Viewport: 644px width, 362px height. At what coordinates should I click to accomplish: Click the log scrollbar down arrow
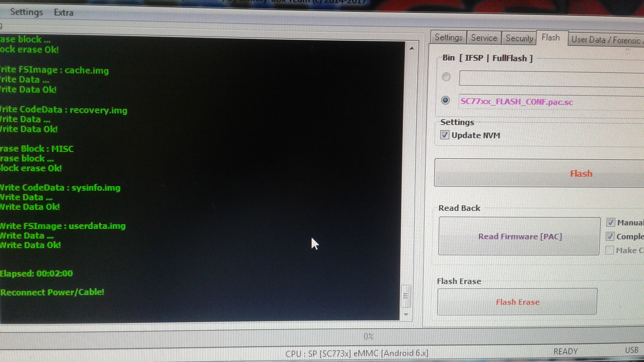[406, 314]
